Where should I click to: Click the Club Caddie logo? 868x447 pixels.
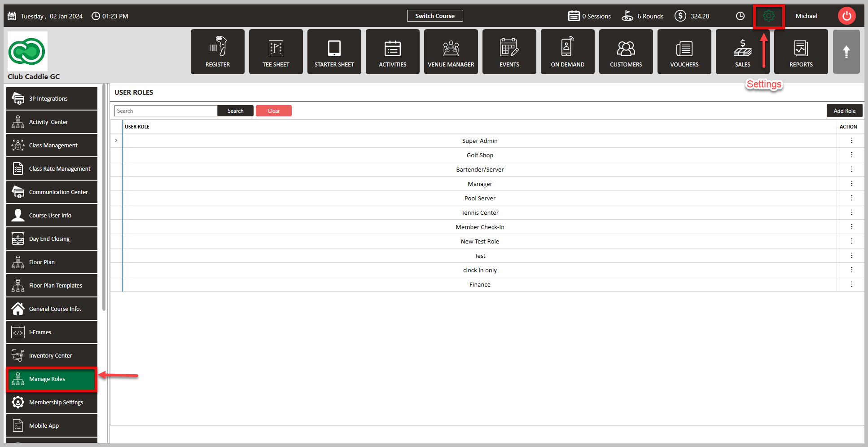(x=27, y=52)
